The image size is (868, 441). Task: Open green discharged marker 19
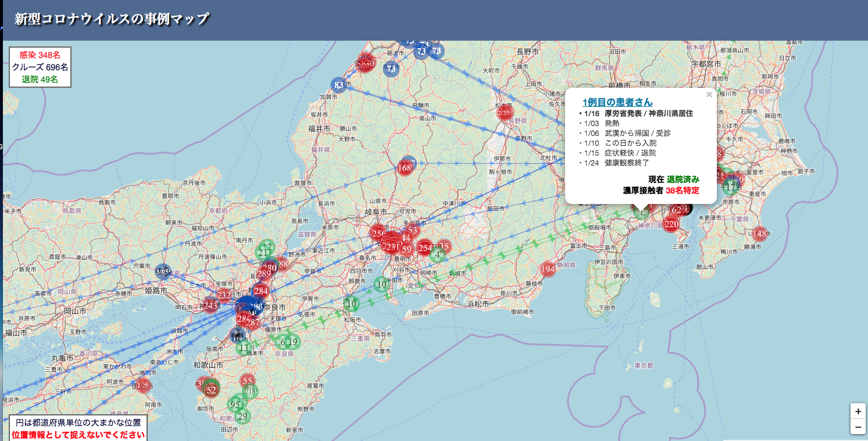(293, 342)
